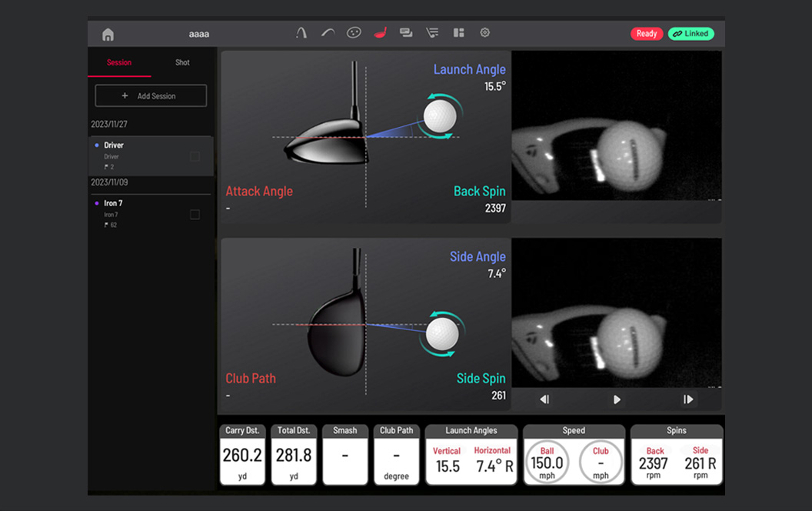Go to the home screen icon
812x511 pixels.
pos(108,34)
